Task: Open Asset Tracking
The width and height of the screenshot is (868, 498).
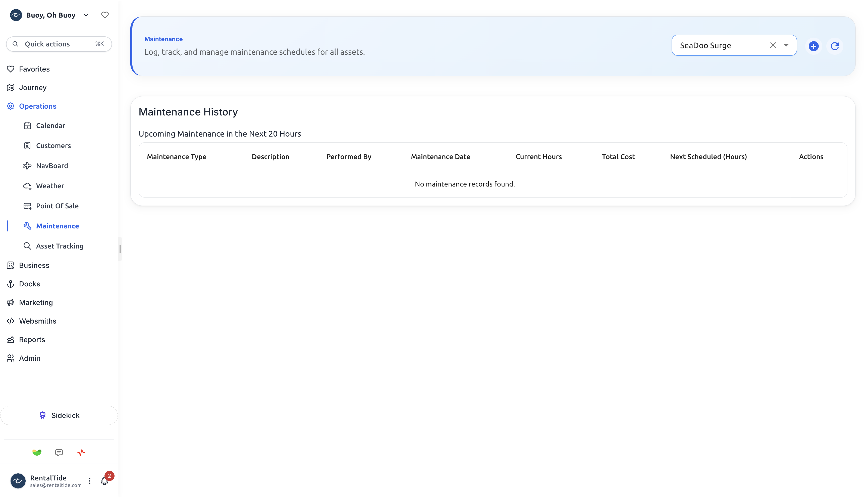Action: click(x=60, y=246)
